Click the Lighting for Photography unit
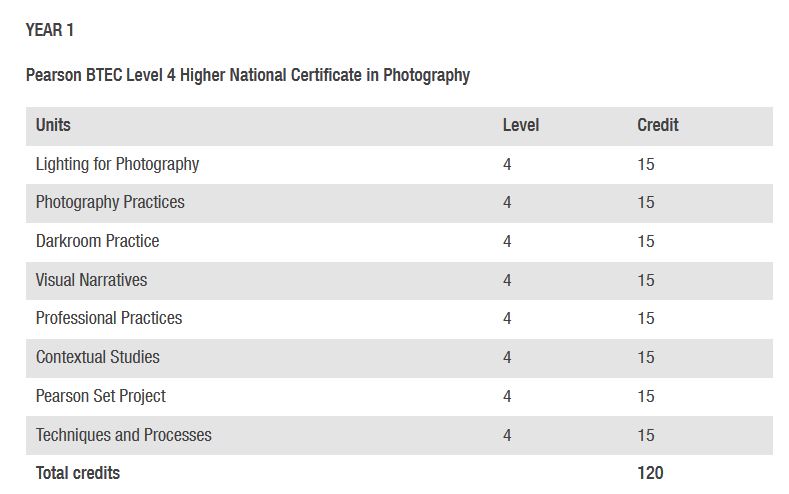The width and height of the screenshot is (789, 494). (117, 164)
